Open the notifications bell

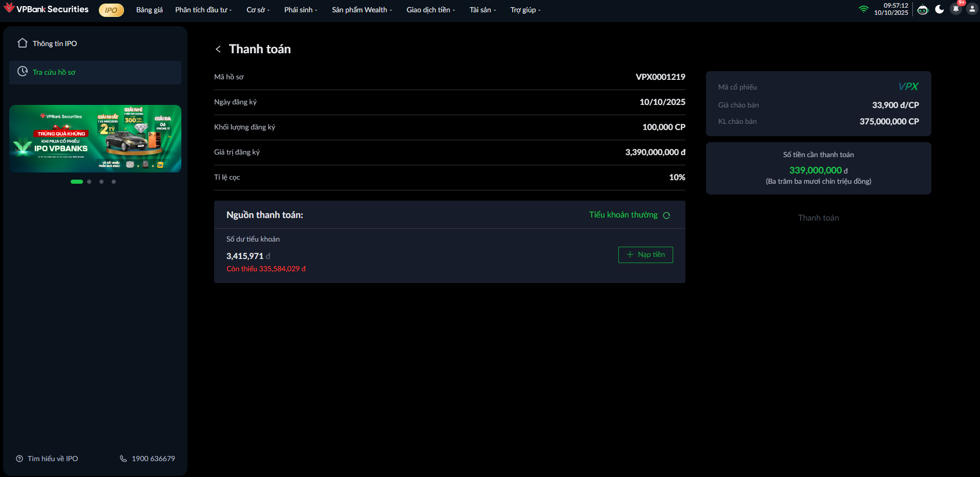[x=956, y=9]
